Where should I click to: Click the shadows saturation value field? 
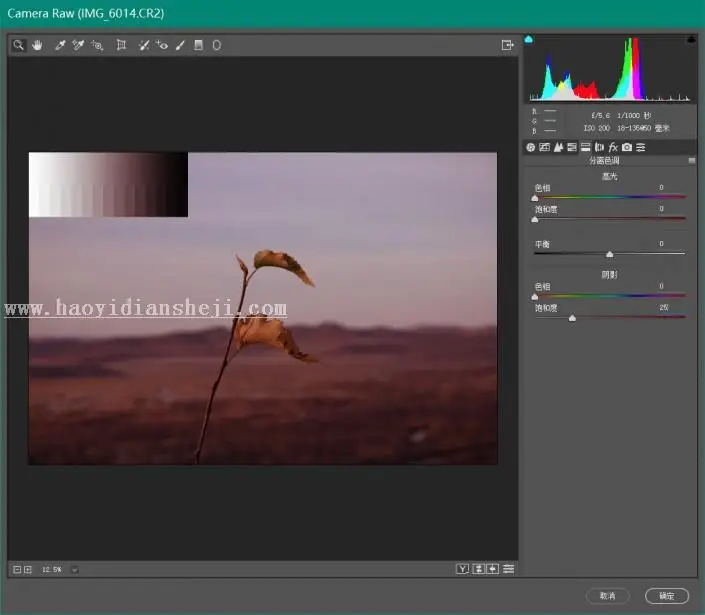click(663, 308)
